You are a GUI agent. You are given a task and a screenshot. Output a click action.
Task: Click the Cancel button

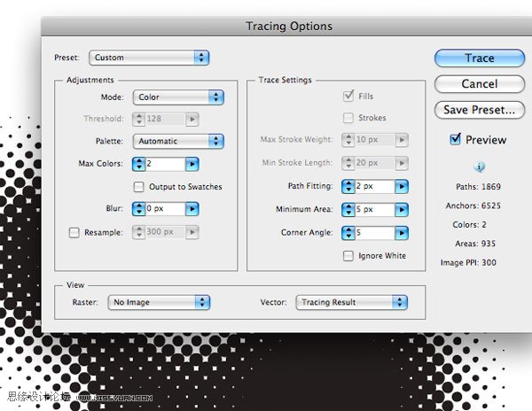[x=480, y=83]
